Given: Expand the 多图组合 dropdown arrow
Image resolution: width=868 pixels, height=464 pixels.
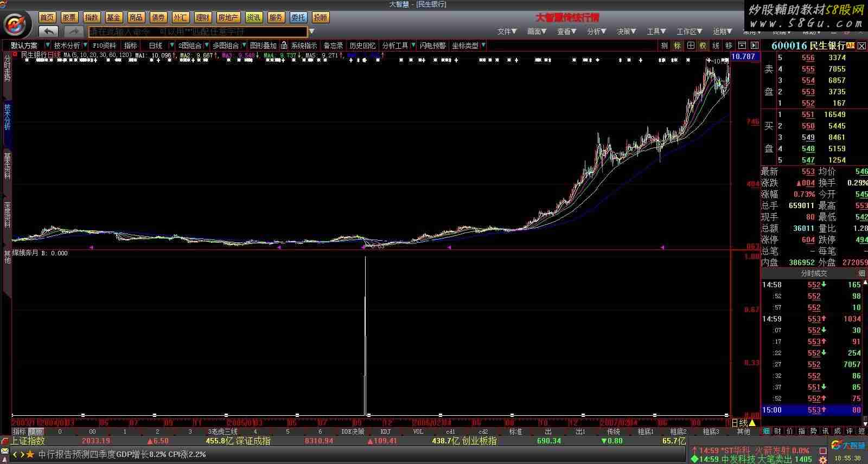Looking at the screenshot, I should coord(243,46).
